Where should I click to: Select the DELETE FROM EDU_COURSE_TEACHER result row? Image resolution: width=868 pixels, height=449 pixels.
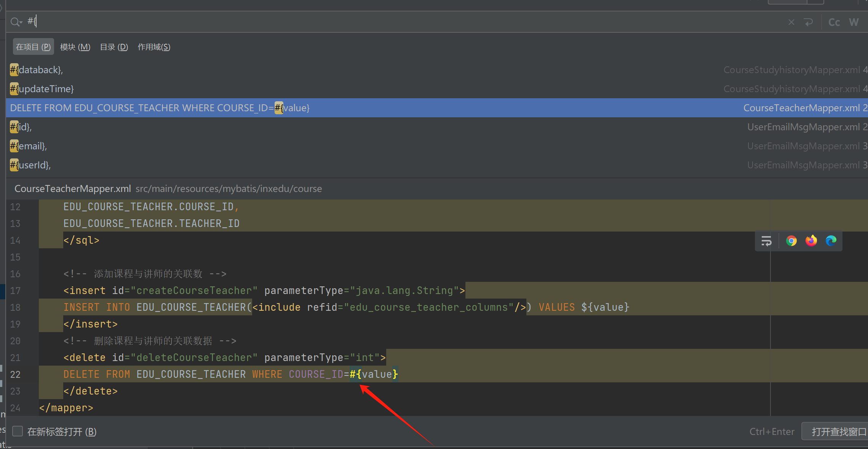tap(437, 108)
